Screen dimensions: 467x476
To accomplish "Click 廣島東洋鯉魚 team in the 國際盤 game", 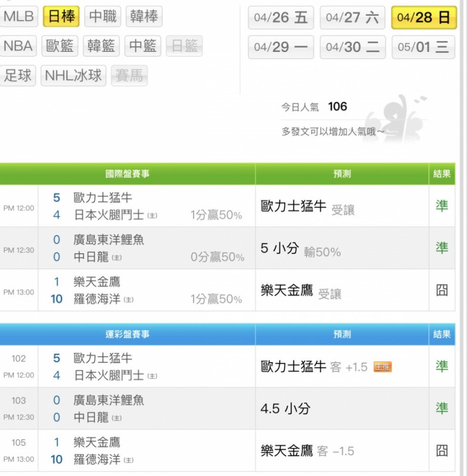I will 109,240.
